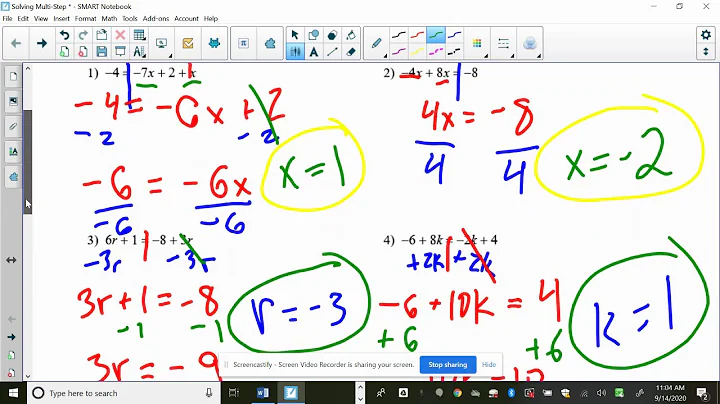Open a file with the folder icon
Screen dimensions: 720x404
(x=101, y=35)
